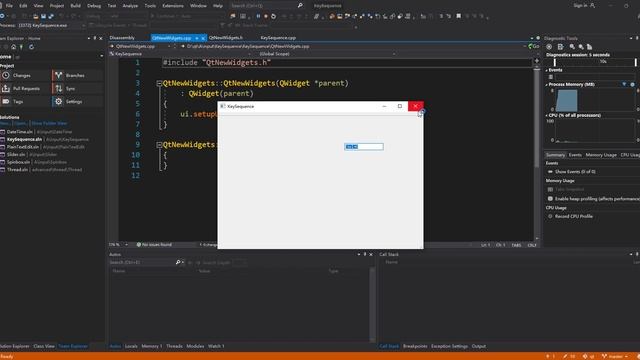640x360 pixels.
Task: Switch to the Disassembly tab
Action: pos(122,38)
